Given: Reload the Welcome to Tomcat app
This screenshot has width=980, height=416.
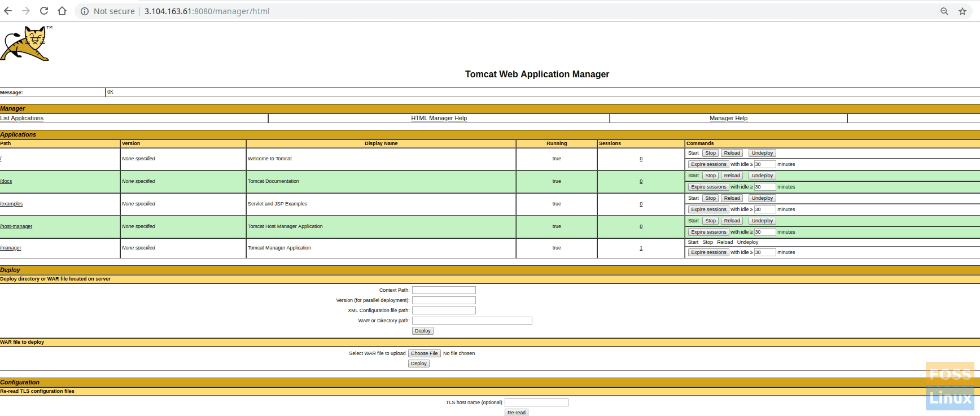Looking at the screenshot, I should [x=732, y=153].
